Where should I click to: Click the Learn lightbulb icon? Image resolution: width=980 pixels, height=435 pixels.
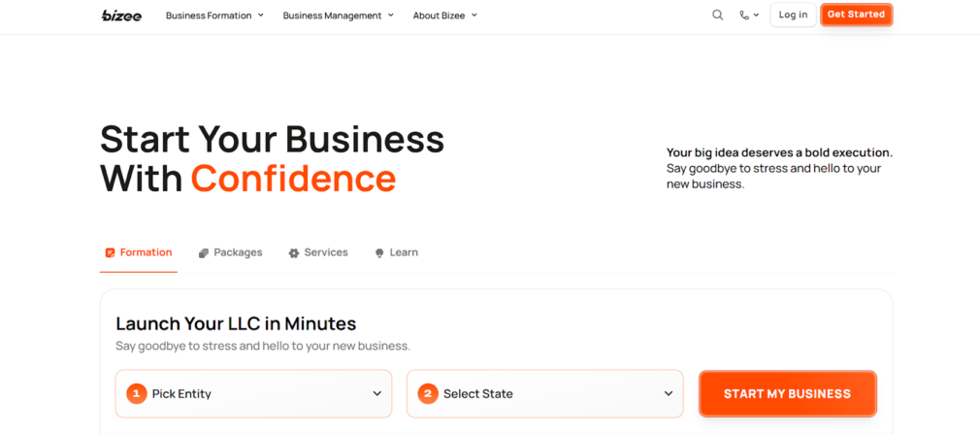pos(379,252)
